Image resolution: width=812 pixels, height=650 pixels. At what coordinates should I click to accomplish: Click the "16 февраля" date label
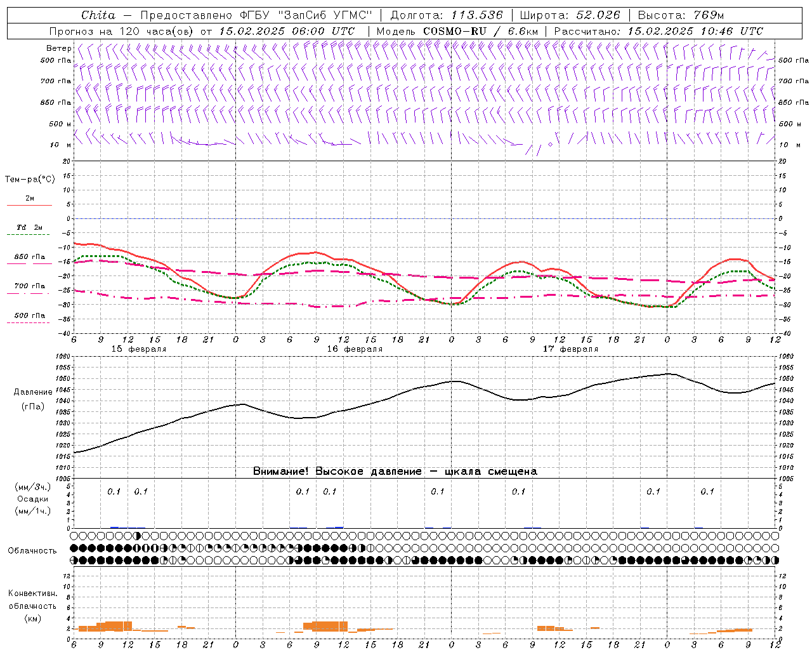click(x=355, y=349)
